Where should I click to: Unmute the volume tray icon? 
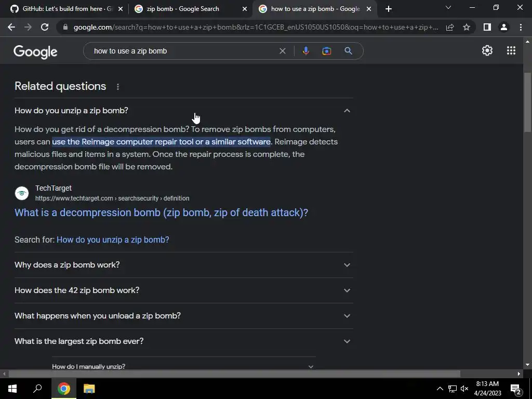[x=464, y=389]
